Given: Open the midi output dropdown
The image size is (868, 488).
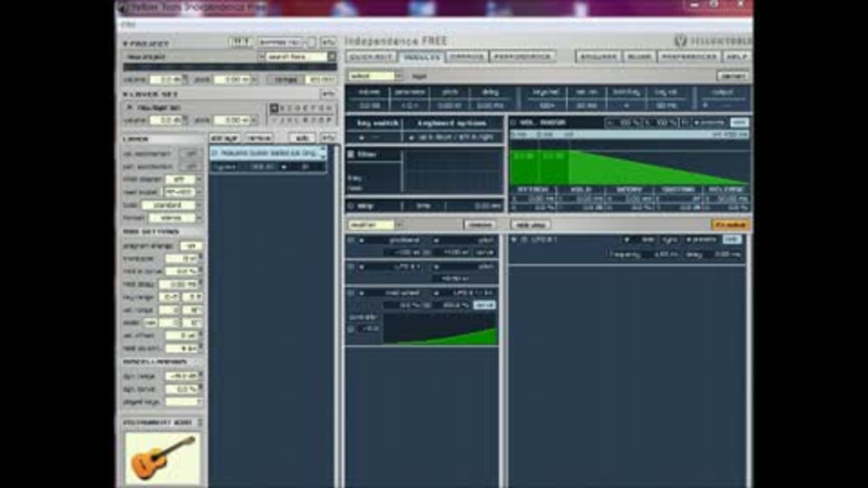Looking at the screenshot, I should 184,192.
